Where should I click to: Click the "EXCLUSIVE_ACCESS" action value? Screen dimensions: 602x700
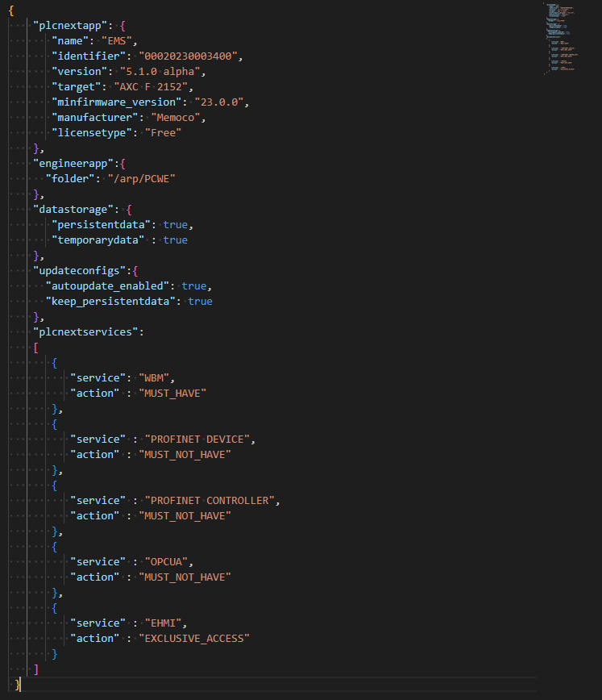(x=194, y=638)
